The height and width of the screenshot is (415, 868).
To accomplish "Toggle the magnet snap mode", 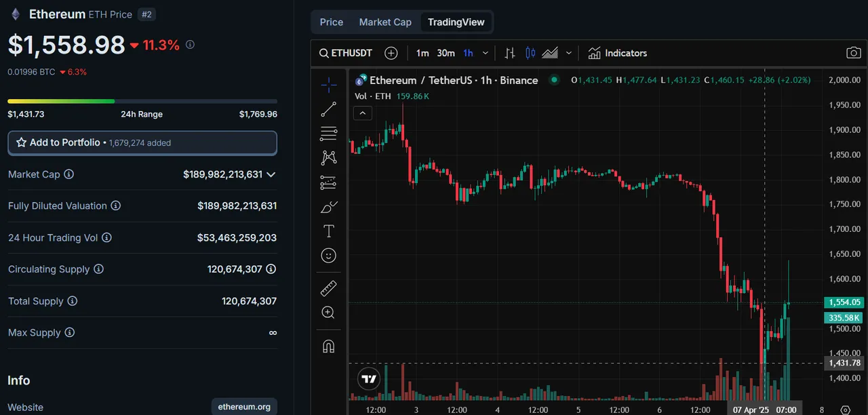I will (x=329, y=346).
